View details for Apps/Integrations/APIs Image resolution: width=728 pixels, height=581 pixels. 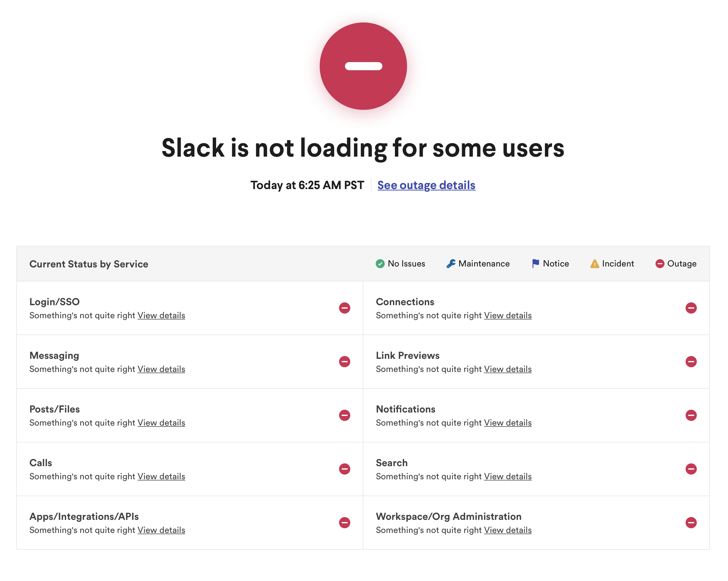coord(161,530)
